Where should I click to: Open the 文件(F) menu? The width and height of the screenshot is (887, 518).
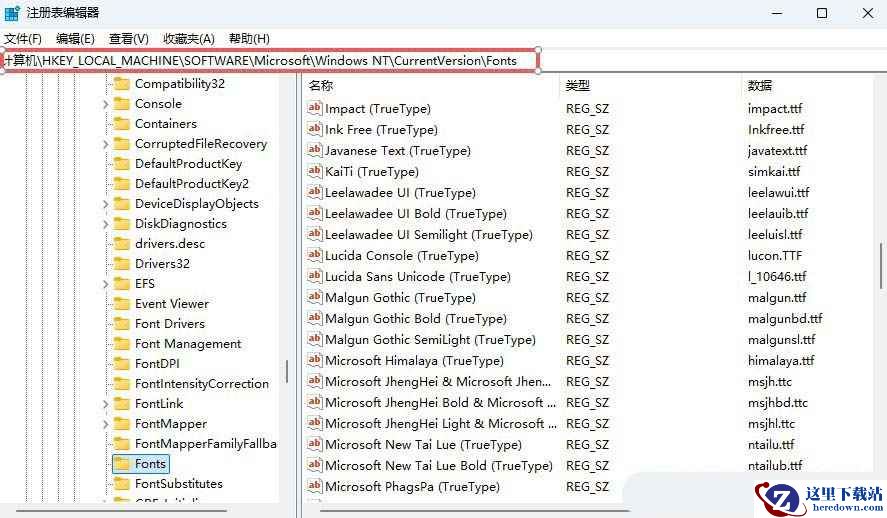coord(22,39)
